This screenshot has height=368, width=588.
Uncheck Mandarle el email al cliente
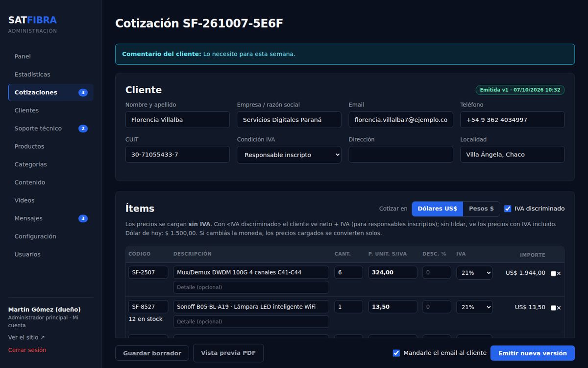pos(396,353)
